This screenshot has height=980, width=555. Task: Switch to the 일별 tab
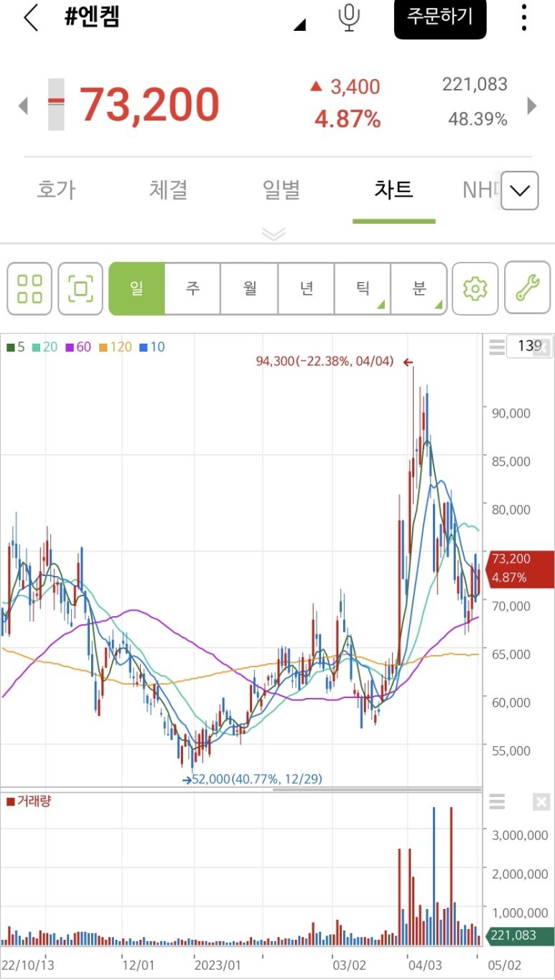click(x=281, y=189)
